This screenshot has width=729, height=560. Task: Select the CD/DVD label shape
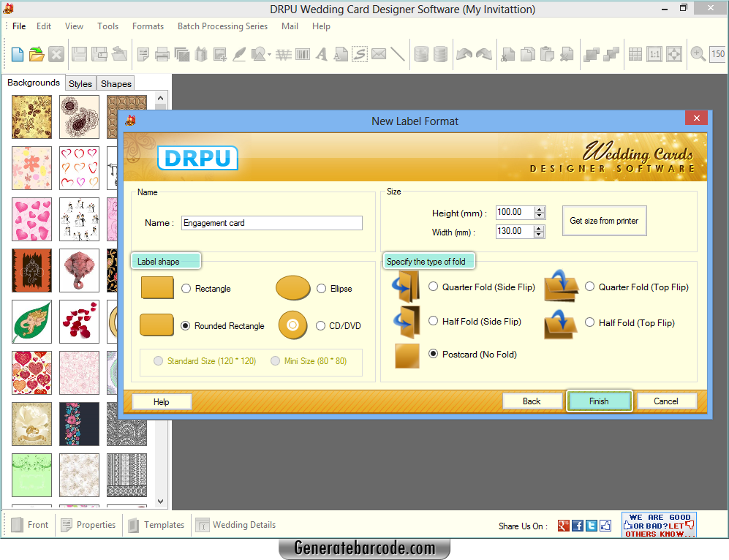coord(320,326)
